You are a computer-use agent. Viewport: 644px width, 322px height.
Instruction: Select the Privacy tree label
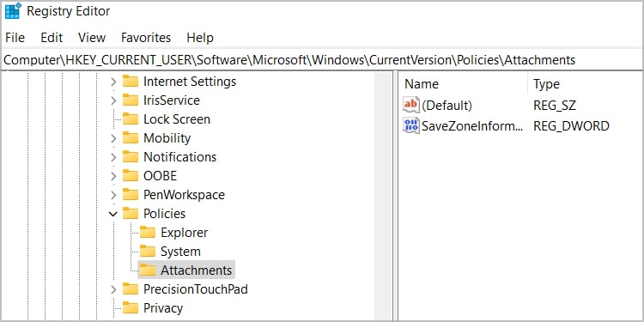click(x=163, y=308)
